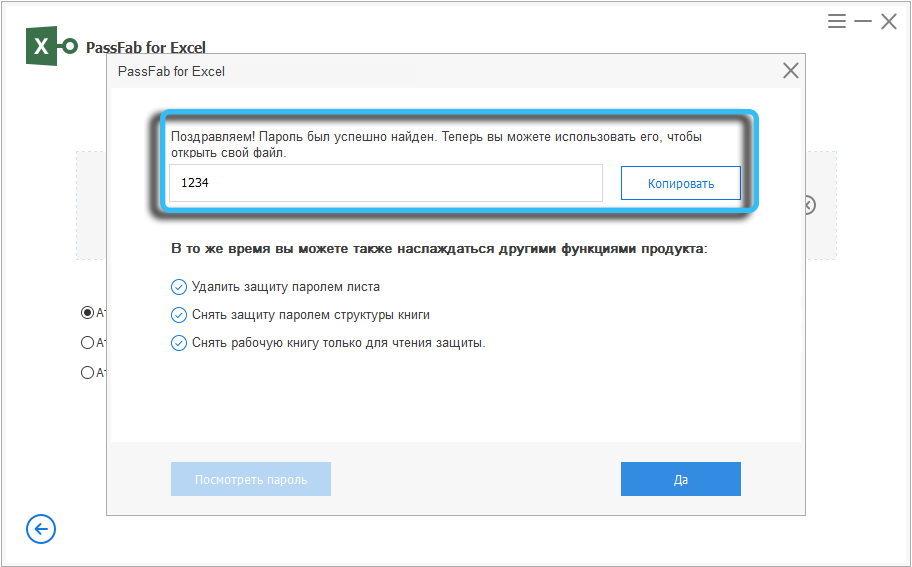
Task: Open the hamburger menu in title bar
Action: click(x=837, y=21)
